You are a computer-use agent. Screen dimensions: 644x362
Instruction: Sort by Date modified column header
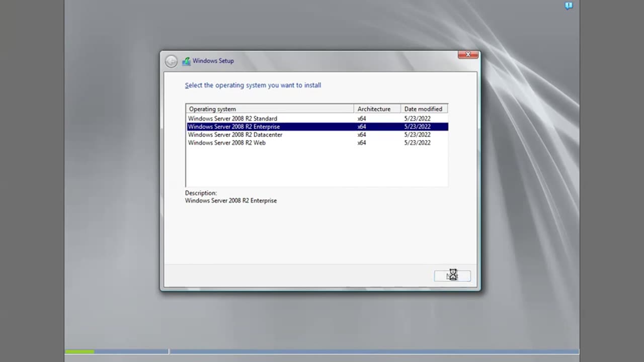click(424, 109)
